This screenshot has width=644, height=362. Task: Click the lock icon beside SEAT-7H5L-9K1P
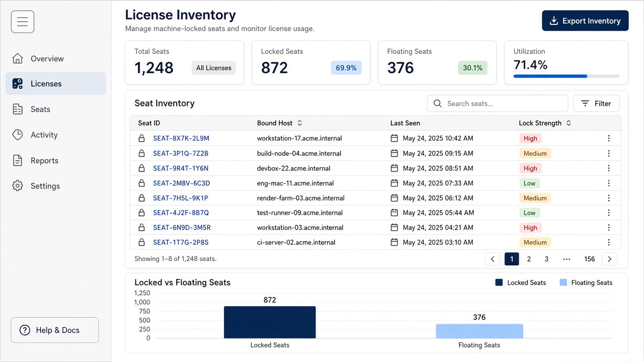tap(142, 198)
